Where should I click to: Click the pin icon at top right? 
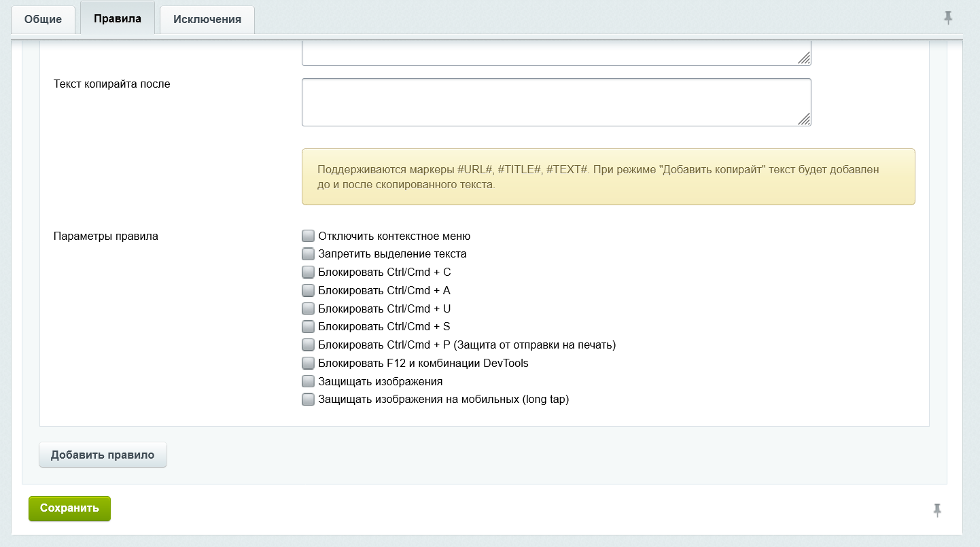tap(948, 18)
